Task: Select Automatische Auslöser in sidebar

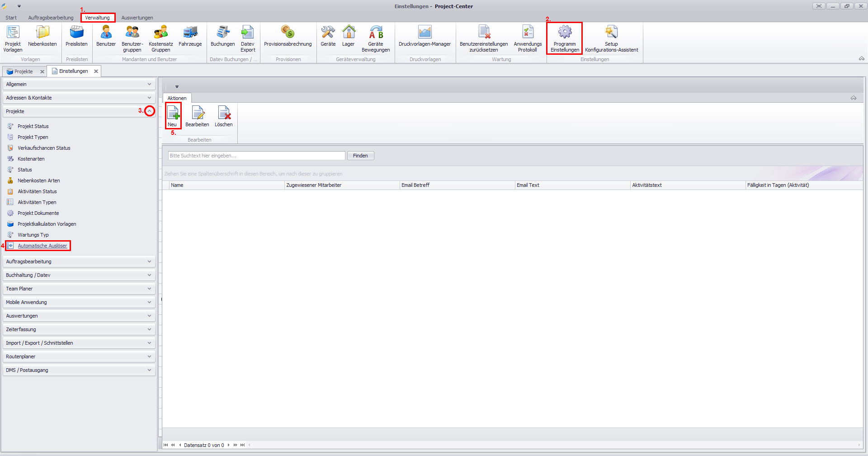Action: (42, 246)
